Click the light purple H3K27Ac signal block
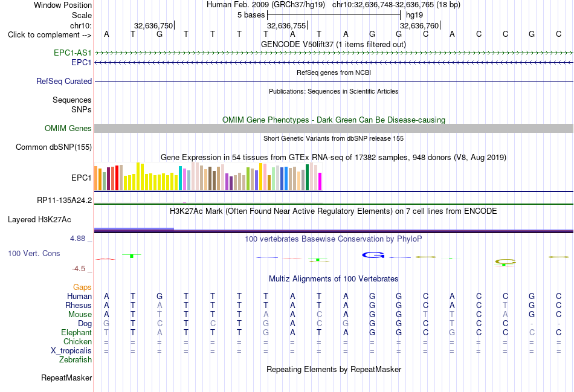Image resolution: width=574 pixels, height=392 pixels. [x=134, y=229]
